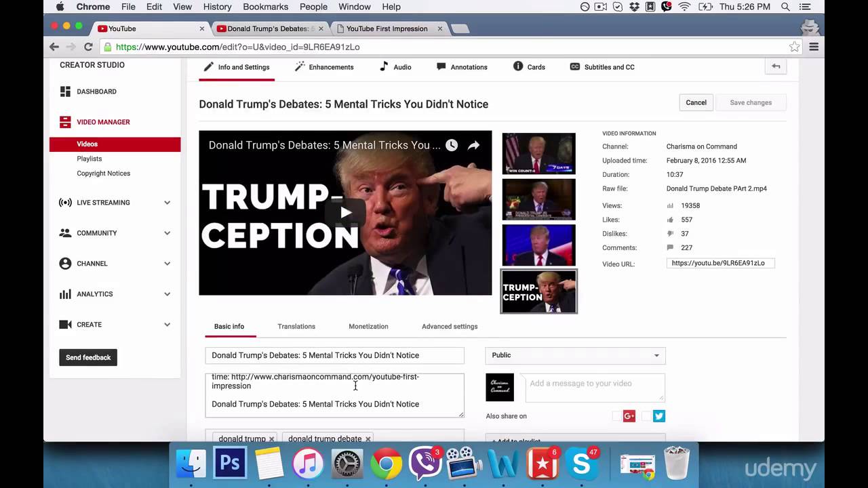868x488 pixels.
Task: Open System Preferences from the Dock
Action: 347,463
